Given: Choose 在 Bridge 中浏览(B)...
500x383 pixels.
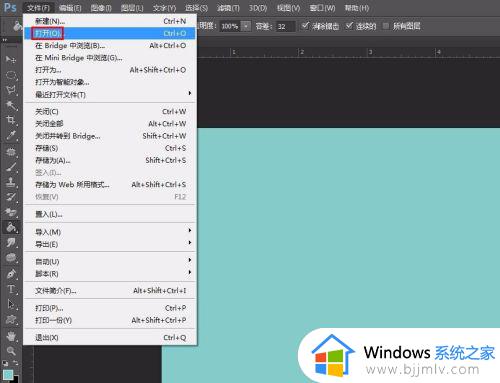Looking at the screenshot, I should [x=110, y=46].
